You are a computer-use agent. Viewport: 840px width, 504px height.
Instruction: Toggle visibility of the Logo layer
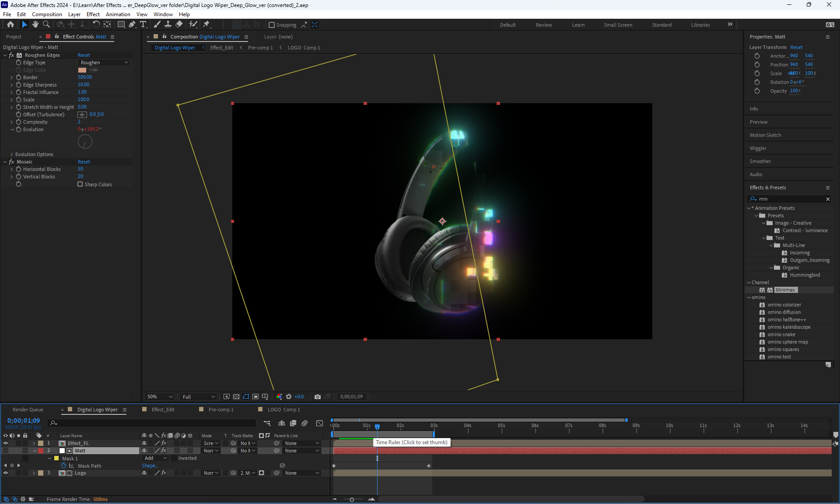pos(6,473)
